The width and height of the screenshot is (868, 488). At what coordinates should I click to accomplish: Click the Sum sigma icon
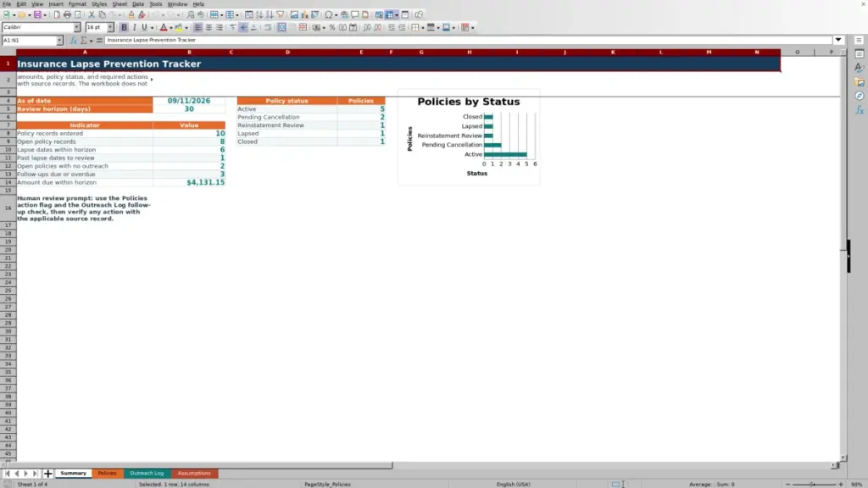[84, 41]
